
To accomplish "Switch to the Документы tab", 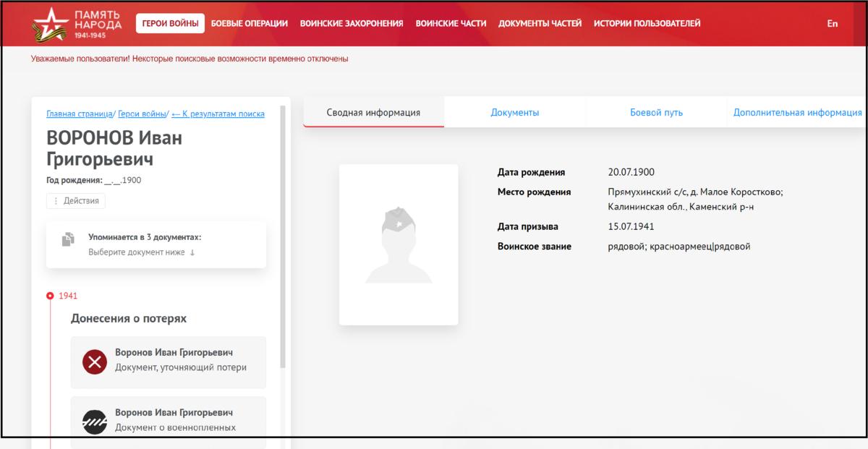I will [515, 112].
